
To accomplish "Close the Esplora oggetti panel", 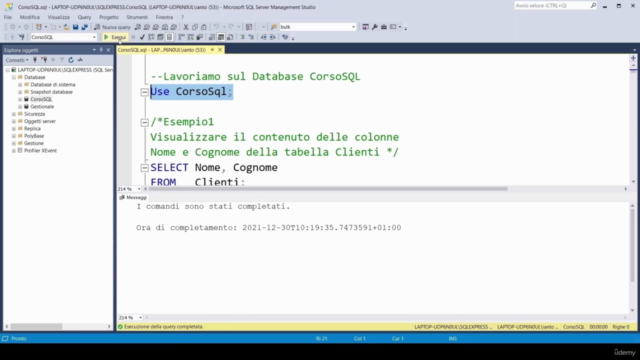I will (x=109, y=50).
